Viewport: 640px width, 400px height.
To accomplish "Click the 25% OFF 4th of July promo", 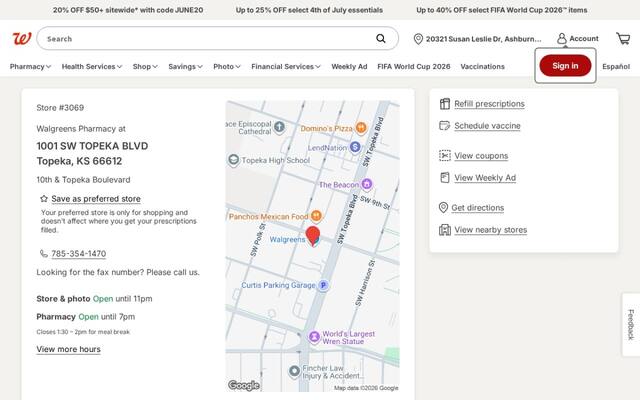I will click(x=309, y=10).
